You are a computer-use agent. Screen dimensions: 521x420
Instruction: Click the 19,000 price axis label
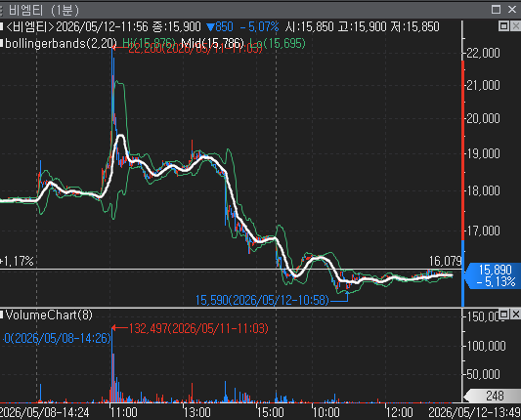click(x=483, y=154)
